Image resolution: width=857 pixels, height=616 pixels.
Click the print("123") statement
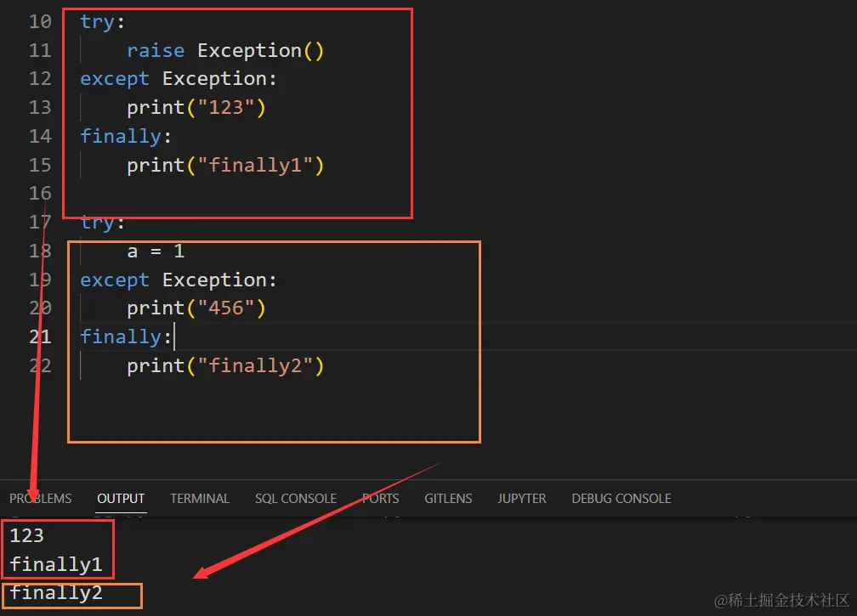196,108
